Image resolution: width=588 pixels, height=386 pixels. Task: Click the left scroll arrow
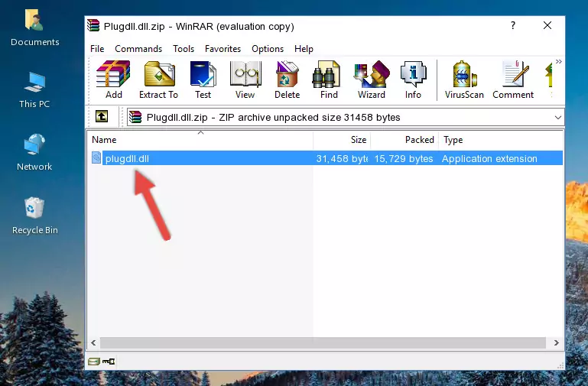pyautogui.click(x=93, y=342)
